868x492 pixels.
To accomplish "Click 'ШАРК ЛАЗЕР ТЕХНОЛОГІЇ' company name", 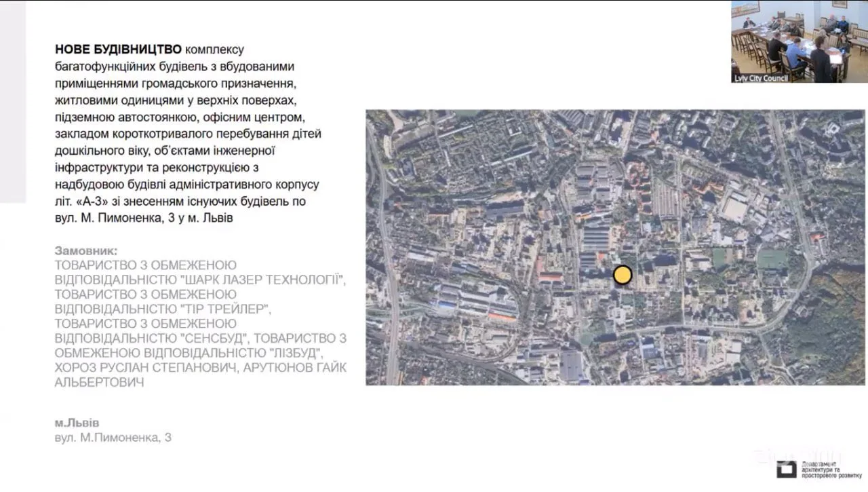I will click(263, 280).
